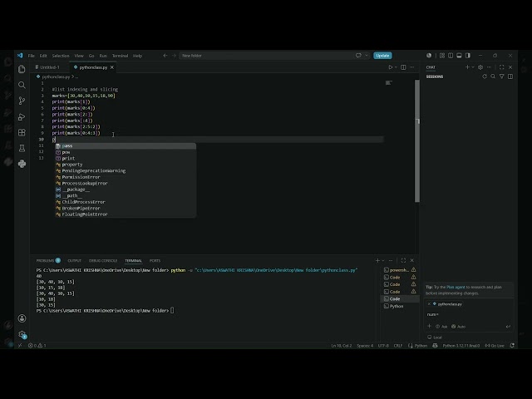Switch to the Untitled-1 tab
532x399 pixels.
pyautogui.click(x=50, y=67)
